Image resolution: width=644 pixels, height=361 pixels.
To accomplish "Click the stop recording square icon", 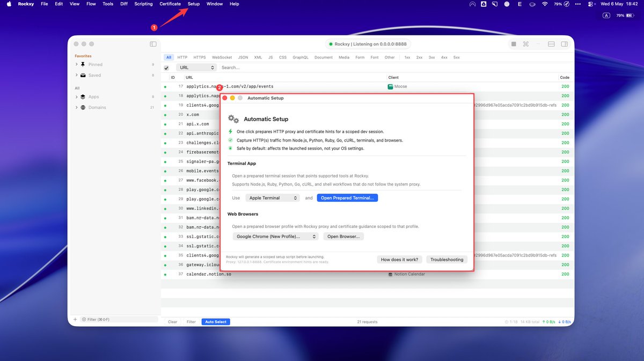I will coord(514,44).
